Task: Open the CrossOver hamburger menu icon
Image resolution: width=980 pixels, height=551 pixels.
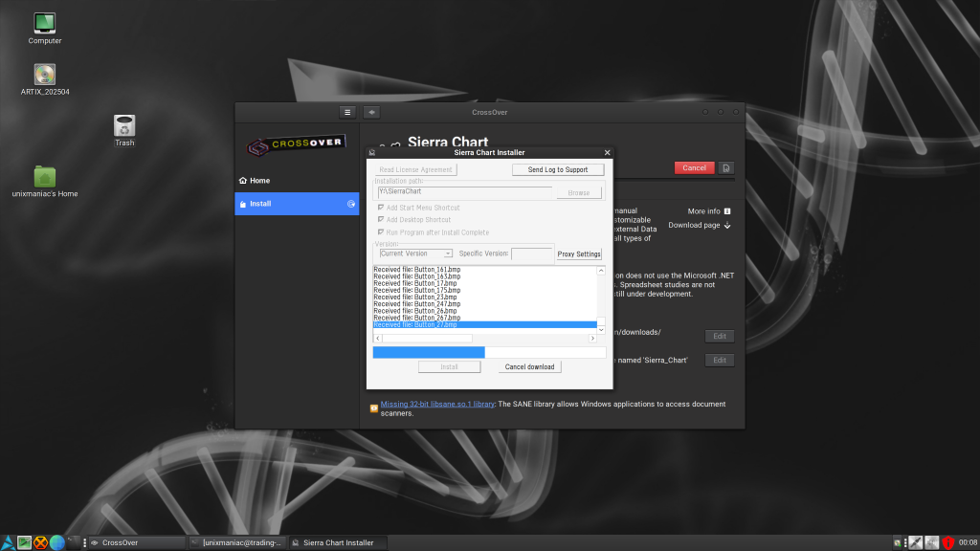Action: tap(346, 112)
